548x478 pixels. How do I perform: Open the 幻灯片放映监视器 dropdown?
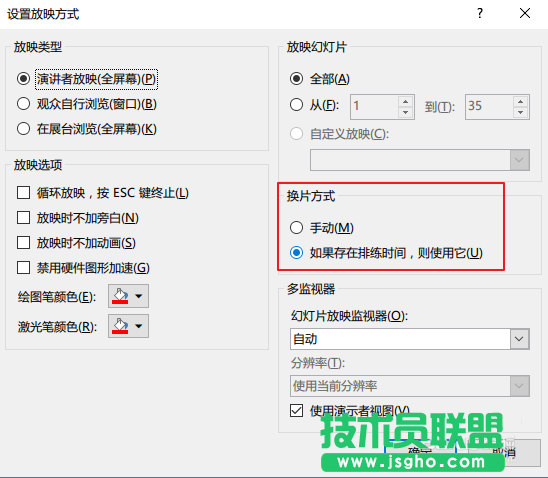519,339
